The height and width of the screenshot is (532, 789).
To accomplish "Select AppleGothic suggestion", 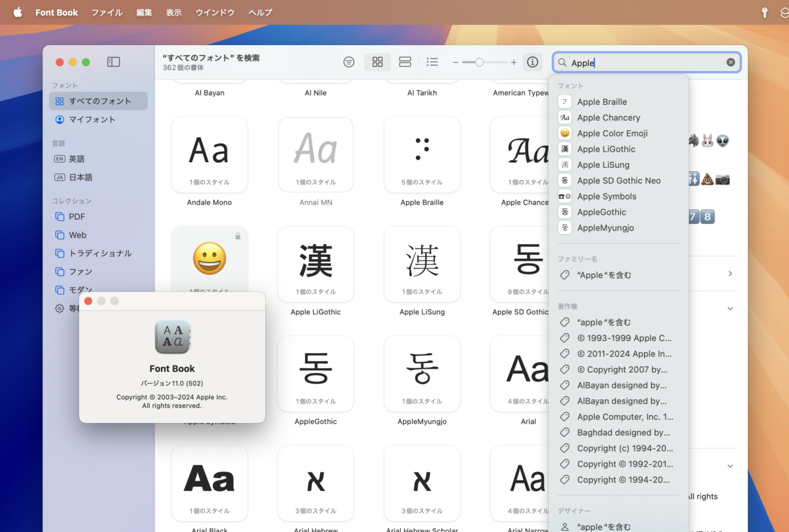I will (618, 212).
